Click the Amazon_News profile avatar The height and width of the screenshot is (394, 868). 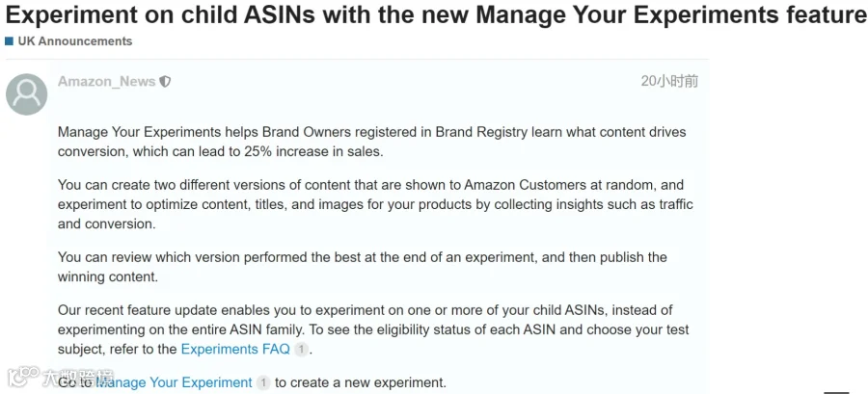[x=27, y=94]
